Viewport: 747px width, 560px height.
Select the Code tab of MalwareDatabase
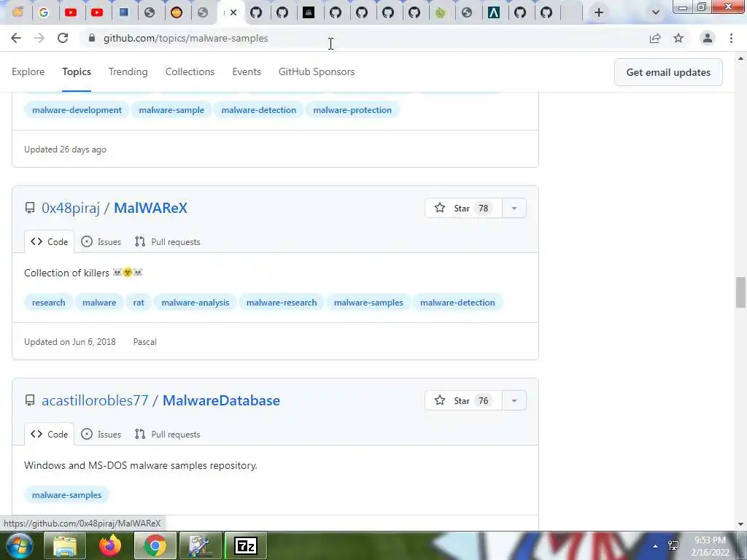coord(49,435)
